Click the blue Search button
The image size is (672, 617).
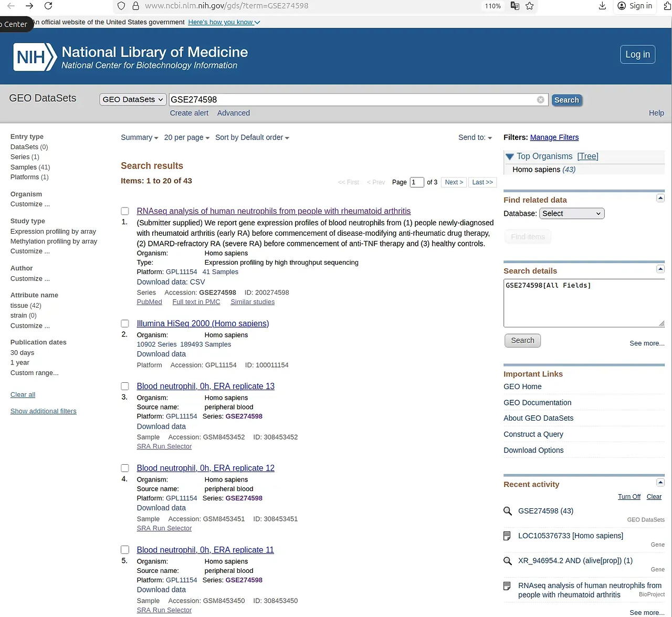point(567,100)
